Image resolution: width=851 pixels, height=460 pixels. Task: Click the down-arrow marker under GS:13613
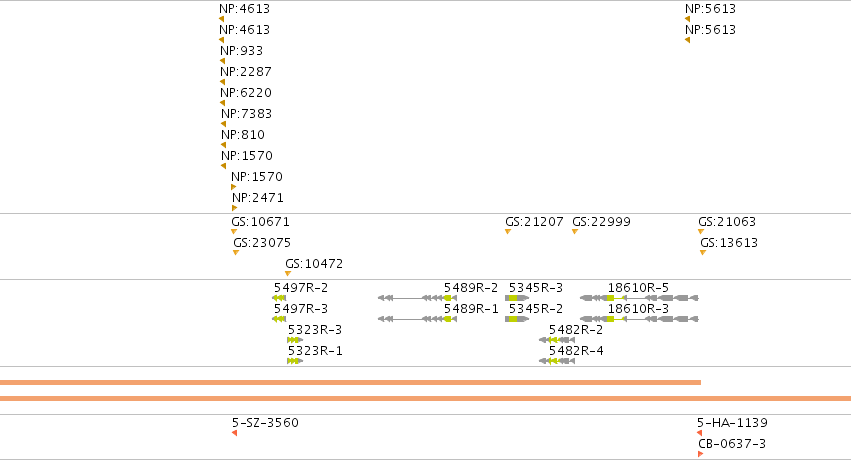click(703, 253)
